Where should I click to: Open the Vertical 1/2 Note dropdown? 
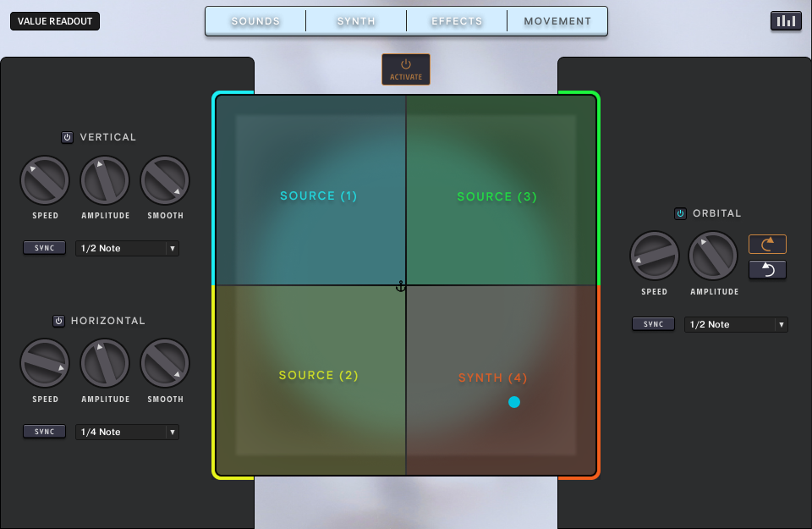(127, 248)
